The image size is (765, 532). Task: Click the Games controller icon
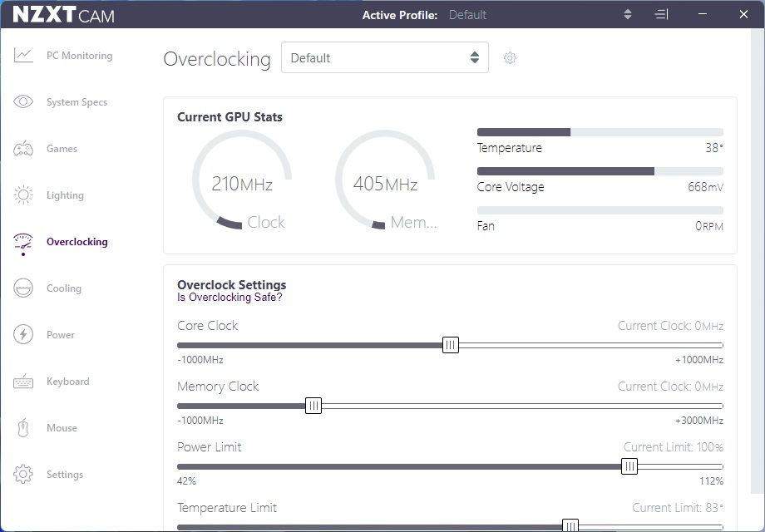23,148
